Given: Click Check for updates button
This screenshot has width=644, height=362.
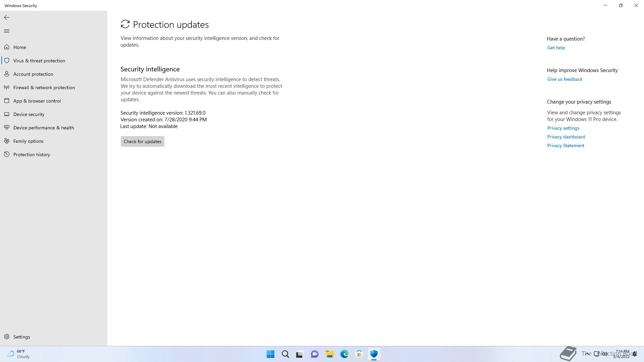Looking at the screenshot, I should coord(142,141).
